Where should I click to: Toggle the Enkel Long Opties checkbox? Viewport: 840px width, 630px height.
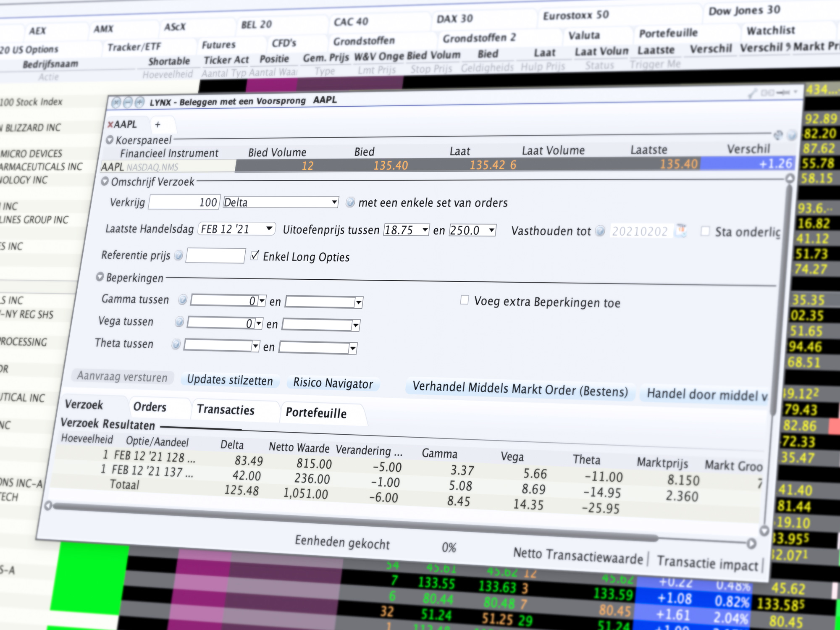coord(255,255)
